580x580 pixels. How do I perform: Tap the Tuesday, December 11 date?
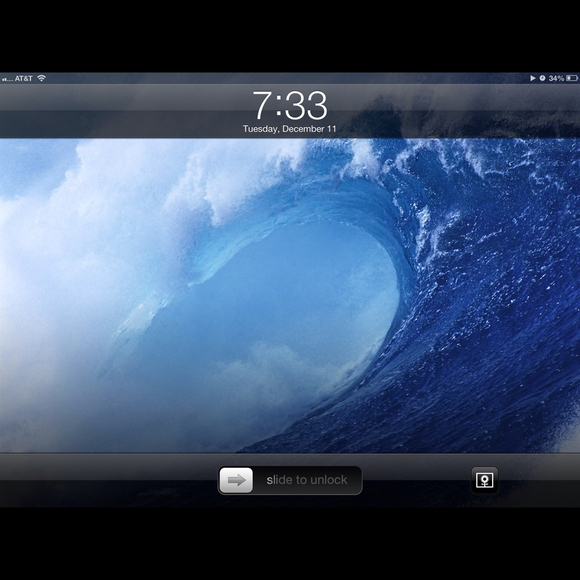[x=290, y=129]
